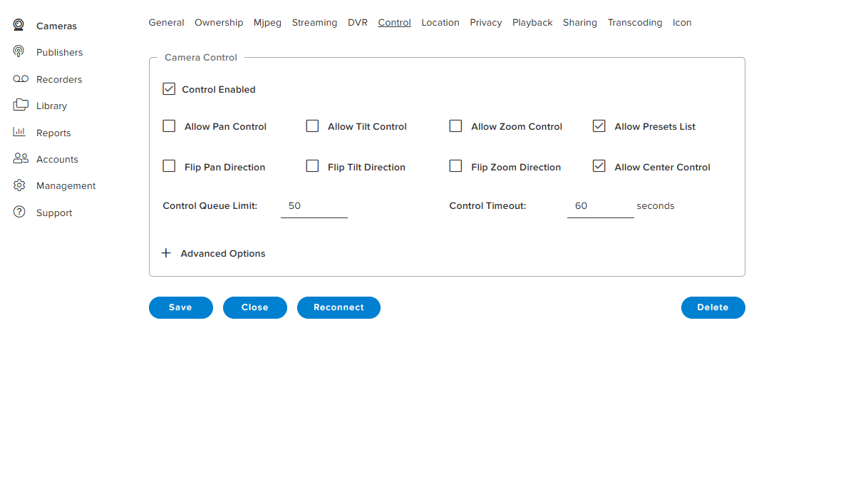Click the Save button

point(181,307)
